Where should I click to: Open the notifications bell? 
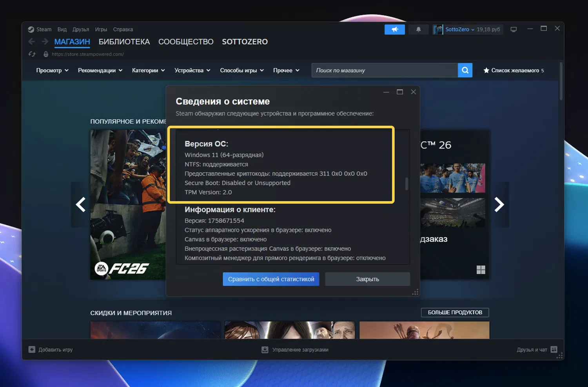point(419,29)
